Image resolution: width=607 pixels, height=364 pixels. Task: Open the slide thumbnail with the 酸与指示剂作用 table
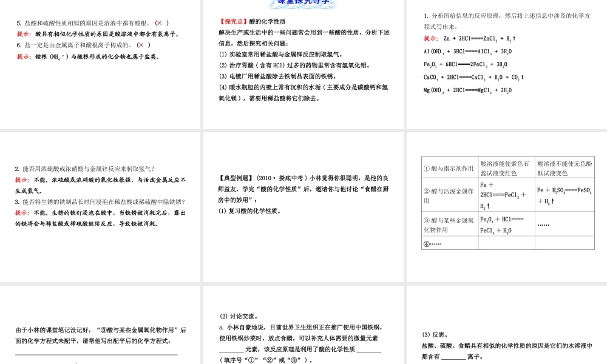tap(507, 207)
